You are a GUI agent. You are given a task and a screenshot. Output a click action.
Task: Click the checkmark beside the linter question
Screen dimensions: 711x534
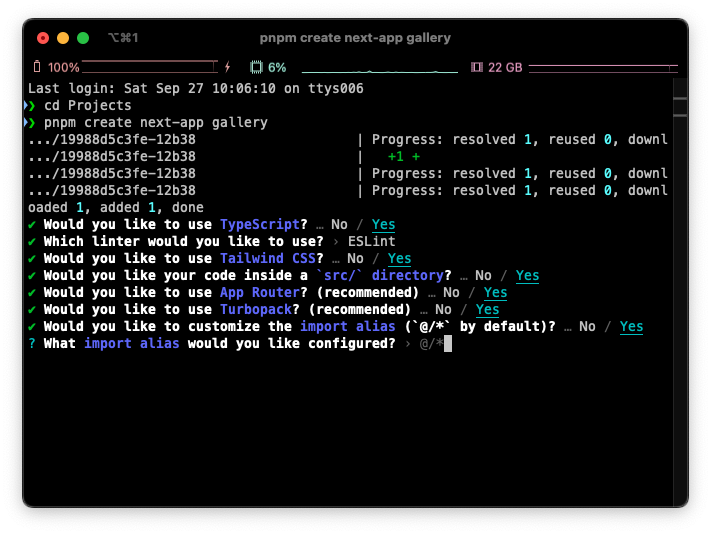(x=32, y=242)
